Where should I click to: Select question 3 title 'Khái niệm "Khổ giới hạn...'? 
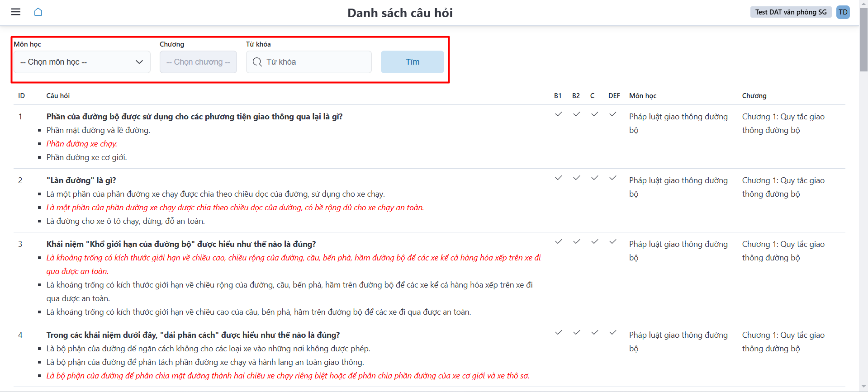[x=181, y=244]
